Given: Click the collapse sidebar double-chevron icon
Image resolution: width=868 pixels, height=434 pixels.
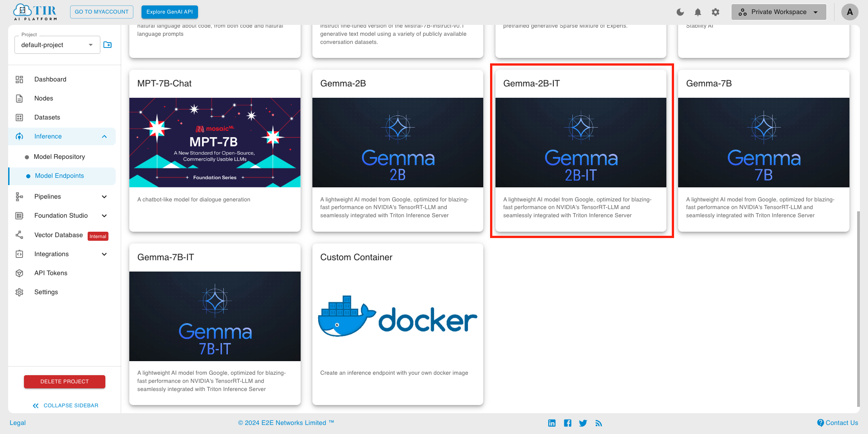Looking at the screenshot, I should 36,406.
